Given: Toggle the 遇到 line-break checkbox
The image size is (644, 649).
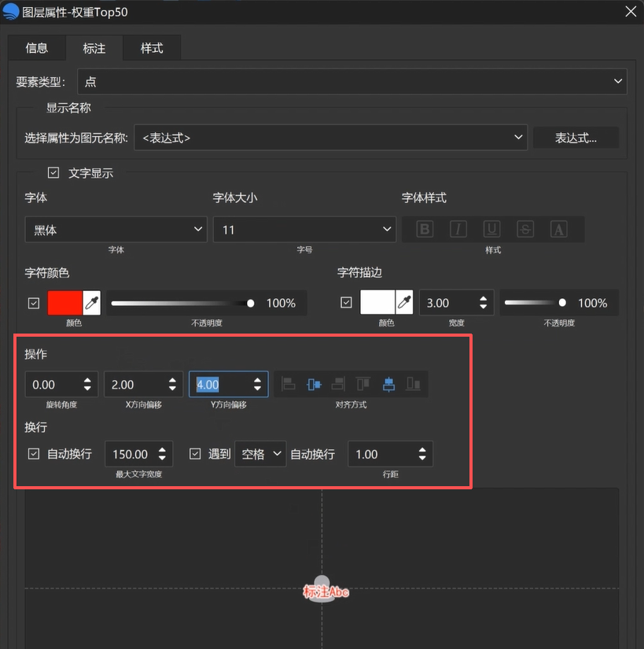Looking at the screenshot, I should click(195, 454).
